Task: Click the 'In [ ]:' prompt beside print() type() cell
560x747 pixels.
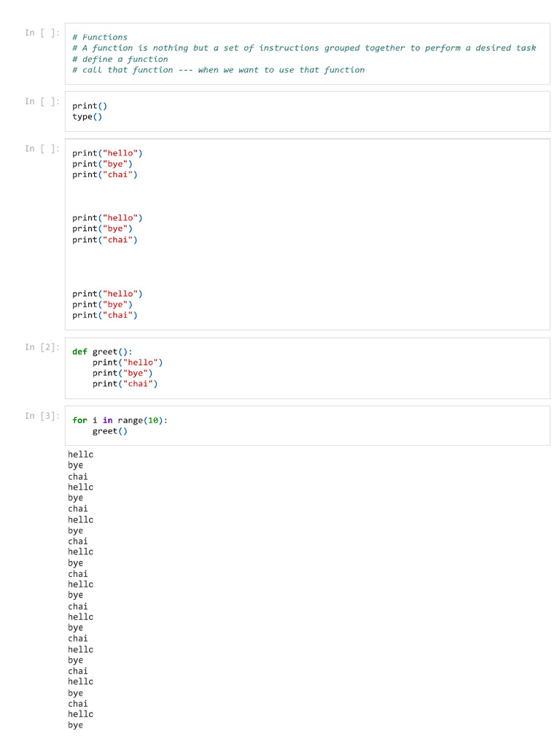Action: (42, 101)
